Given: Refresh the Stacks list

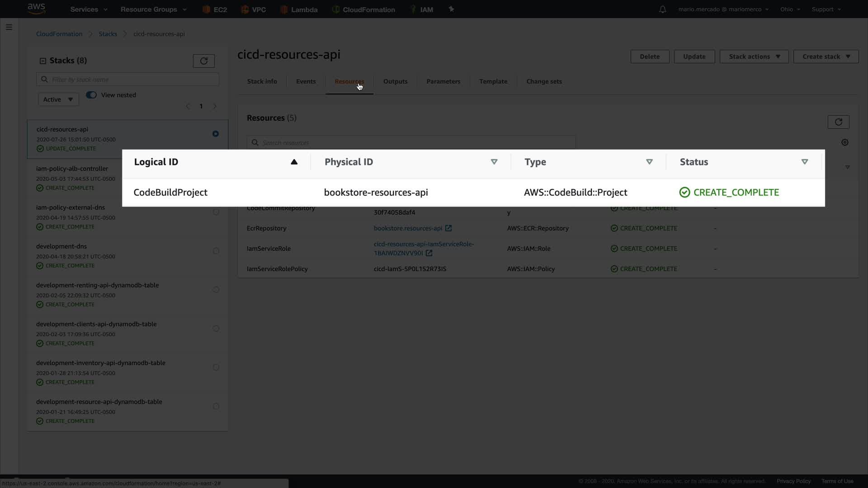Looking at the screenshot, I should pyautogui.click(x=203, y=61).
